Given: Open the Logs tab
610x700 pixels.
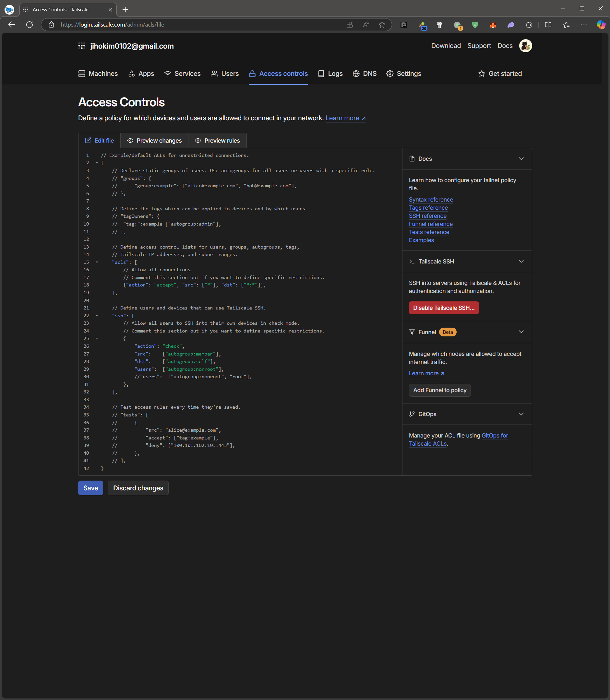Looking at the screenshot, I should coord(330,74).
